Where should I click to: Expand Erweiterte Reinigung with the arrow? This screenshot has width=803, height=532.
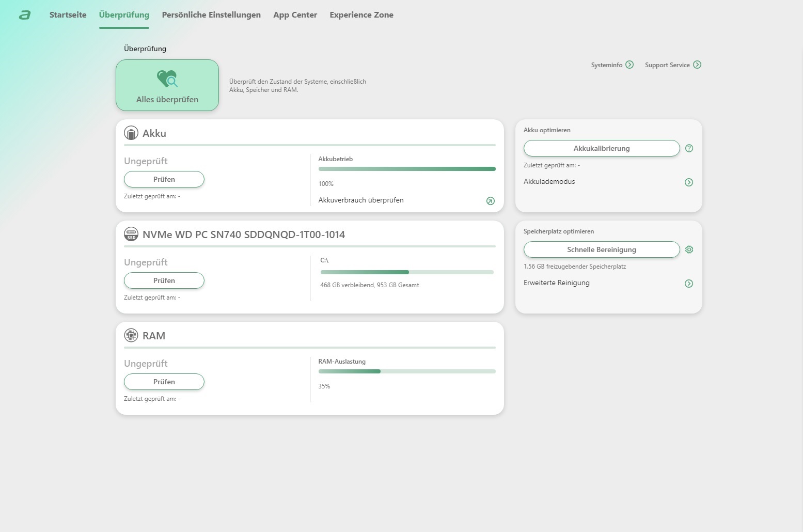[689, 284]
